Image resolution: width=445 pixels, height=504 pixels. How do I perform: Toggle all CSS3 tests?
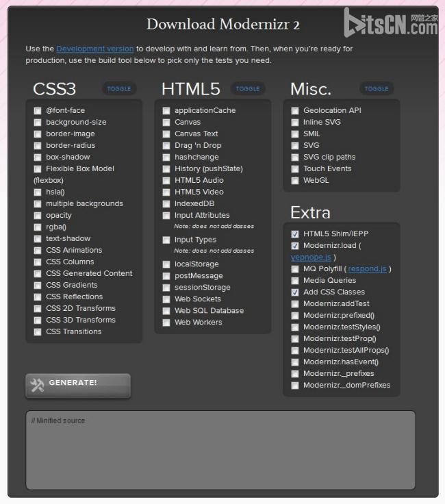[x=119, y=88]
